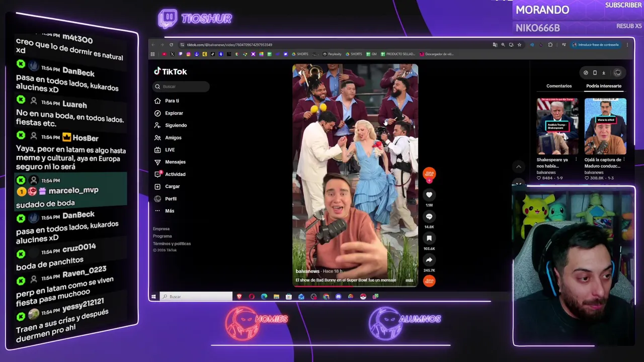Viewport: 644px width, 362px height.
Task: Like the video with the heart icon
Action: coord(429,195)
